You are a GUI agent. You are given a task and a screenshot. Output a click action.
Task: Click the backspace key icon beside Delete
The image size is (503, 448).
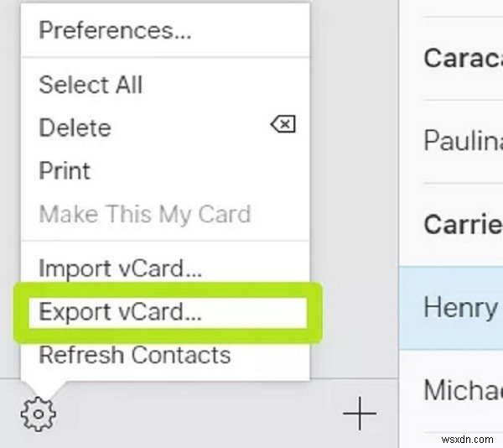pos(283,126)
